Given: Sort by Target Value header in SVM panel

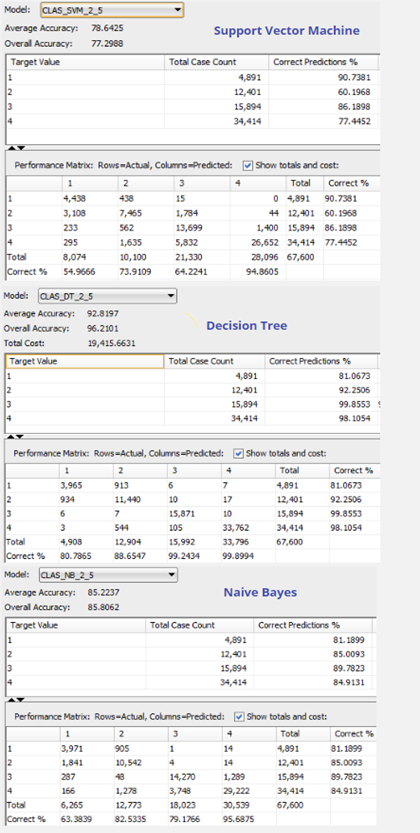Looking at the screenshot, I should coord(85,62).
